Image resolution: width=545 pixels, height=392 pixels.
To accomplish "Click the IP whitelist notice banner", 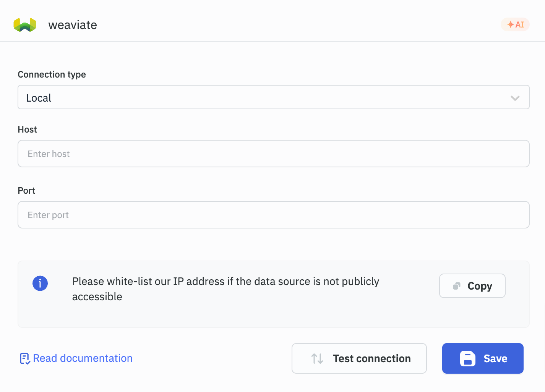I will point(273,294).
